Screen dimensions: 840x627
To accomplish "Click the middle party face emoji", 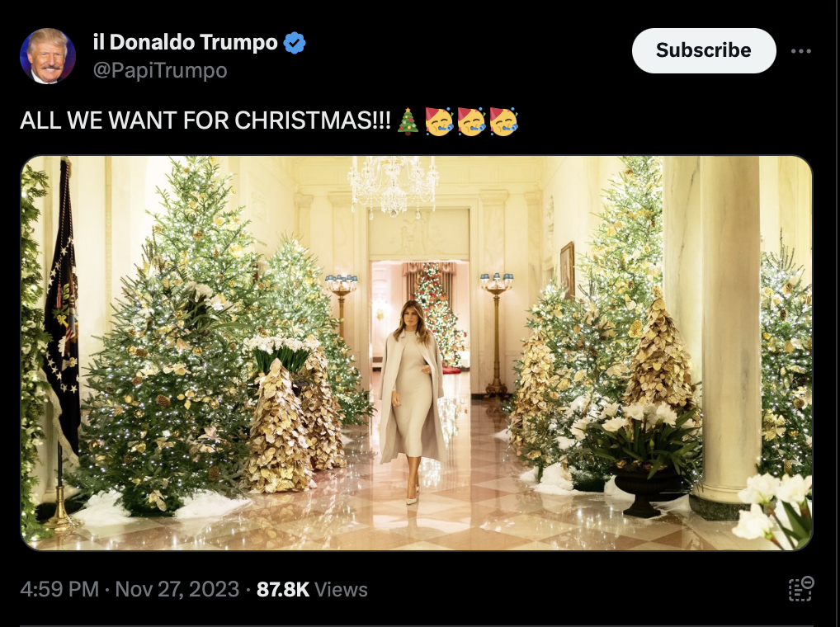I will (x=471, y=121).
